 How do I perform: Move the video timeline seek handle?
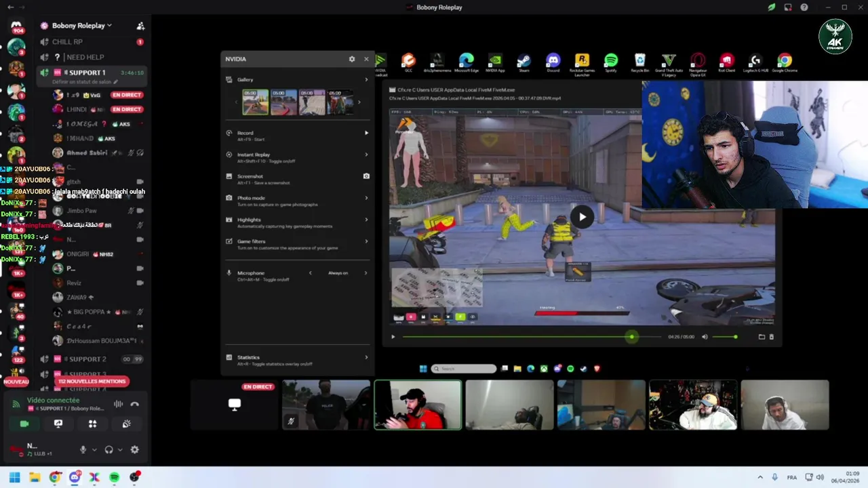click(x=631, y=337)
